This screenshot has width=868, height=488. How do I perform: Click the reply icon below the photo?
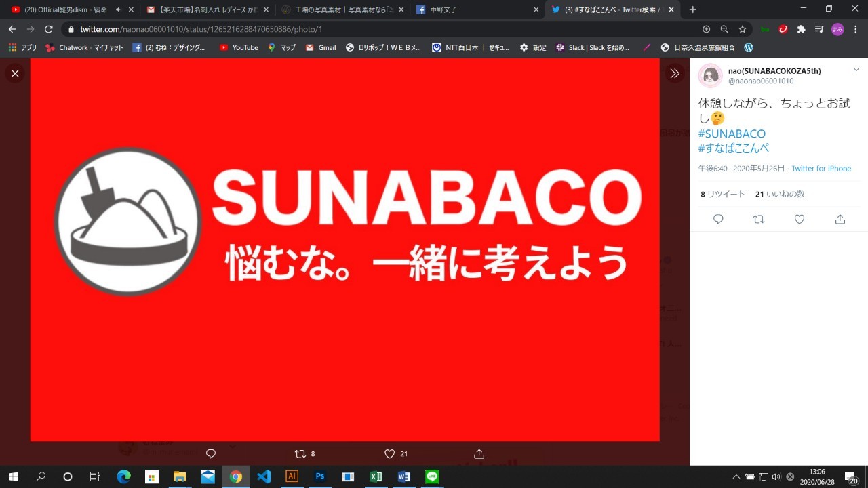pyautogui.click(x=210, y=453)
